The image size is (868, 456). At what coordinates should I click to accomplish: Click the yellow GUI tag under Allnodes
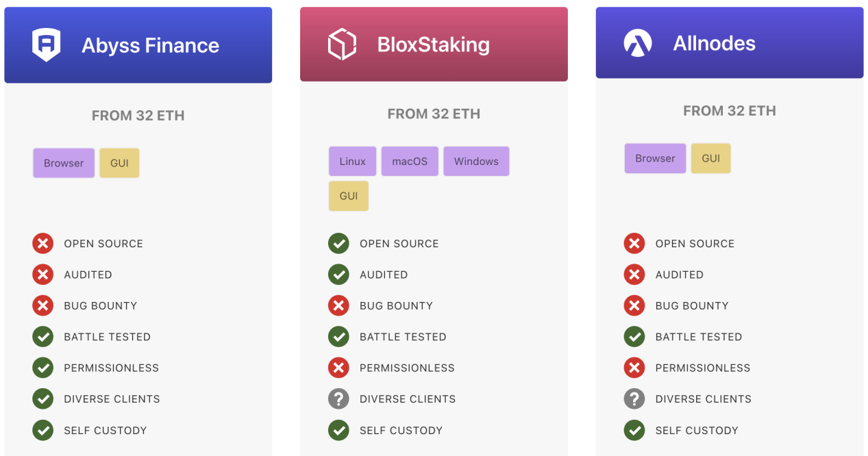710,158
